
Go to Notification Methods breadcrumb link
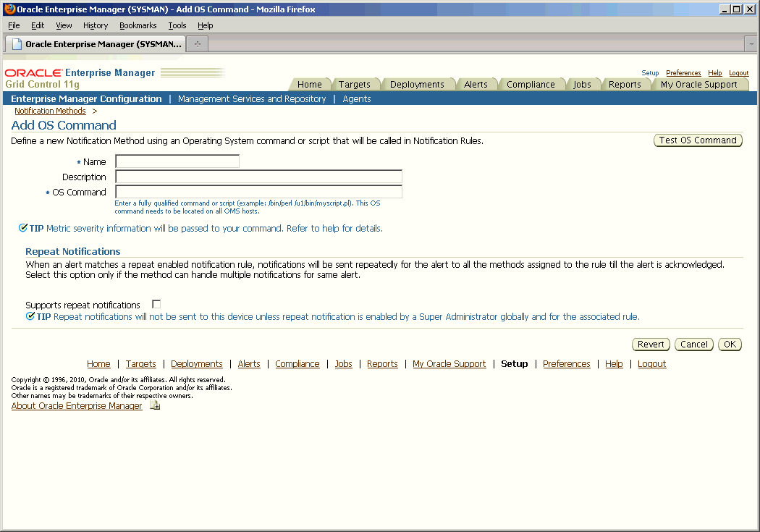pos(50,111)
